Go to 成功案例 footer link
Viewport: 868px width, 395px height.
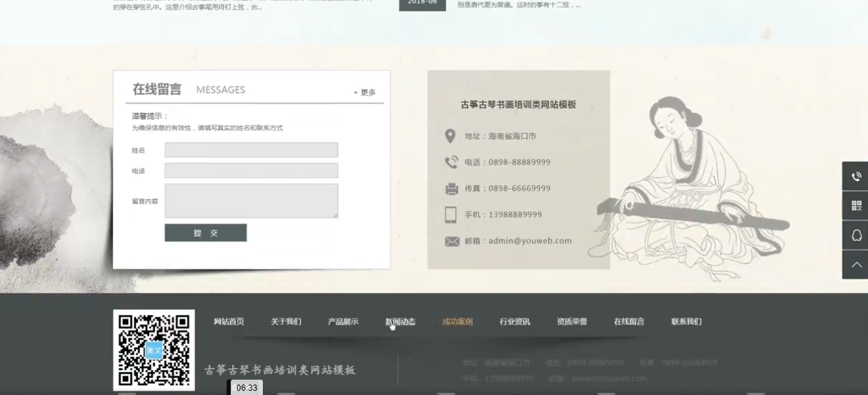click(457, 322)
